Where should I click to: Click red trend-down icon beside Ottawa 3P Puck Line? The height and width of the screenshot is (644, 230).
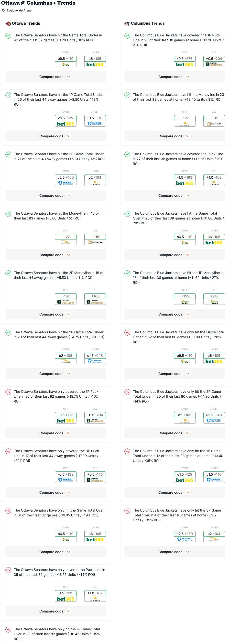(8, 451)
